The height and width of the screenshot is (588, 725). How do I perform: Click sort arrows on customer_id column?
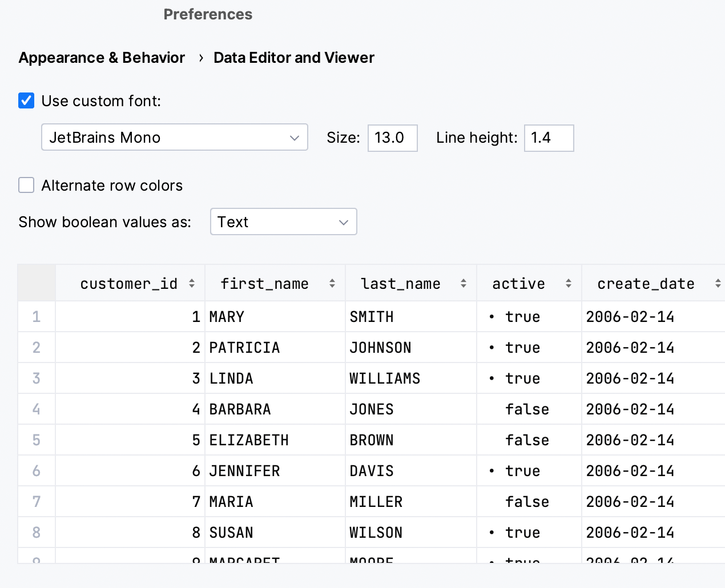pyautogui.click(x=192, y=284)
